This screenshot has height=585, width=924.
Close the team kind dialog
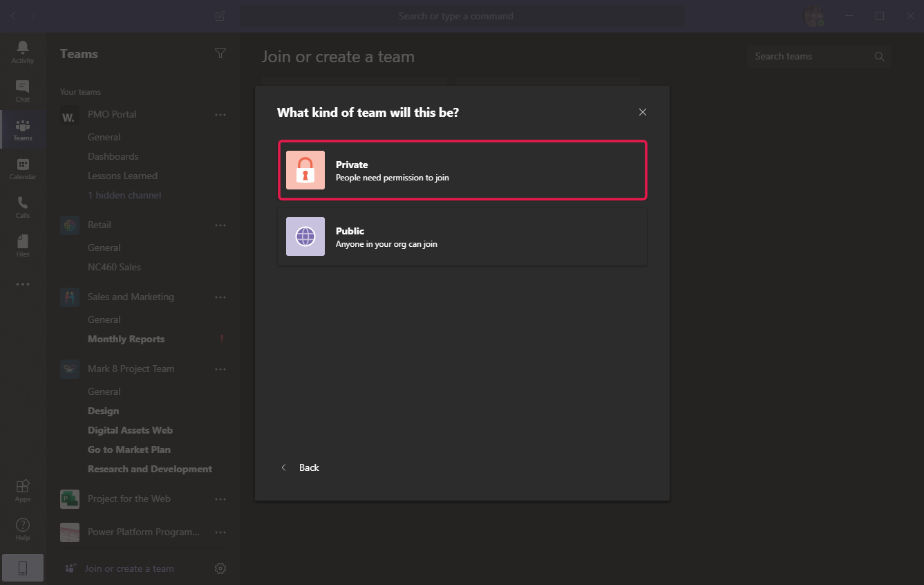click(643, 112)
